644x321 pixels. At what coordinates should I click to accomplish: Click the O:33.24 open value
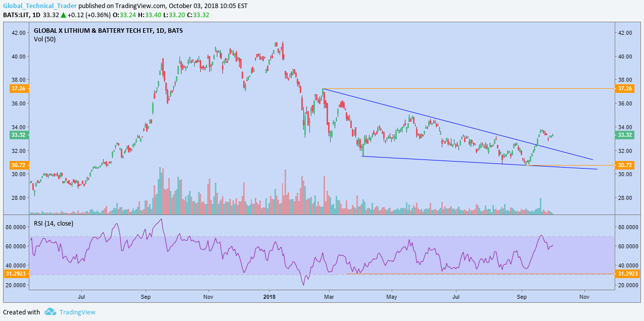(124, 15)
